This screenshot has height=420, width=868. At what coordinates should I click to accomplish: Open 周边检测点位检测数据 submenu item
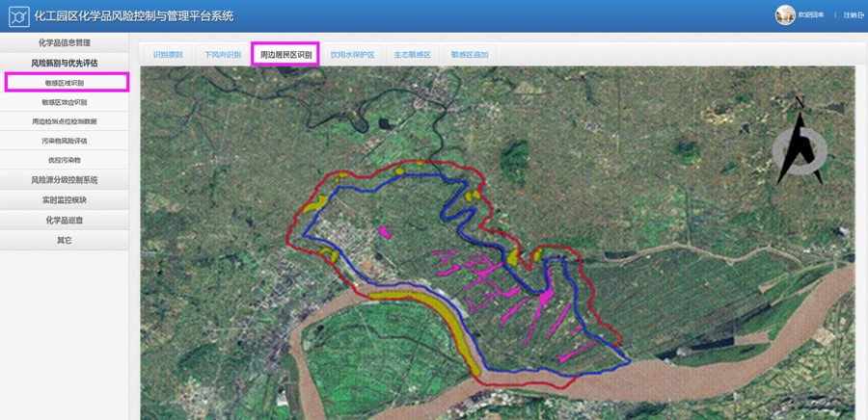point(65,121)
